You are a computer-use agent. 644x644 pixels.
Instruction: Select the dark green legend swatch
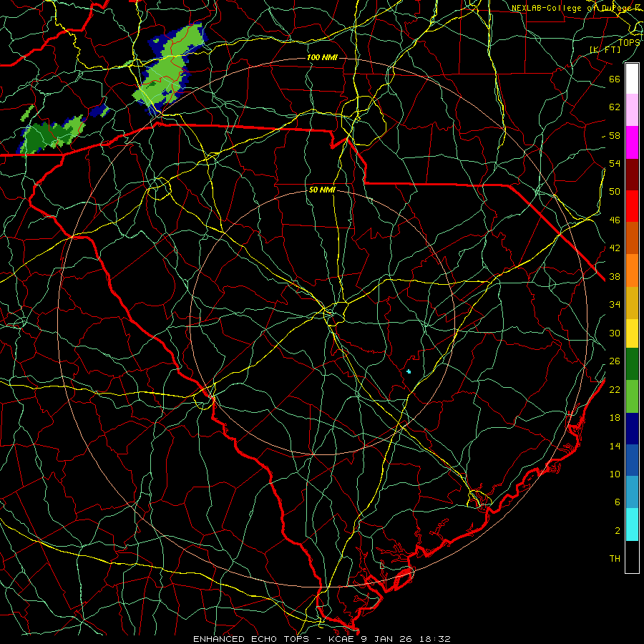[x=632, y=364]
